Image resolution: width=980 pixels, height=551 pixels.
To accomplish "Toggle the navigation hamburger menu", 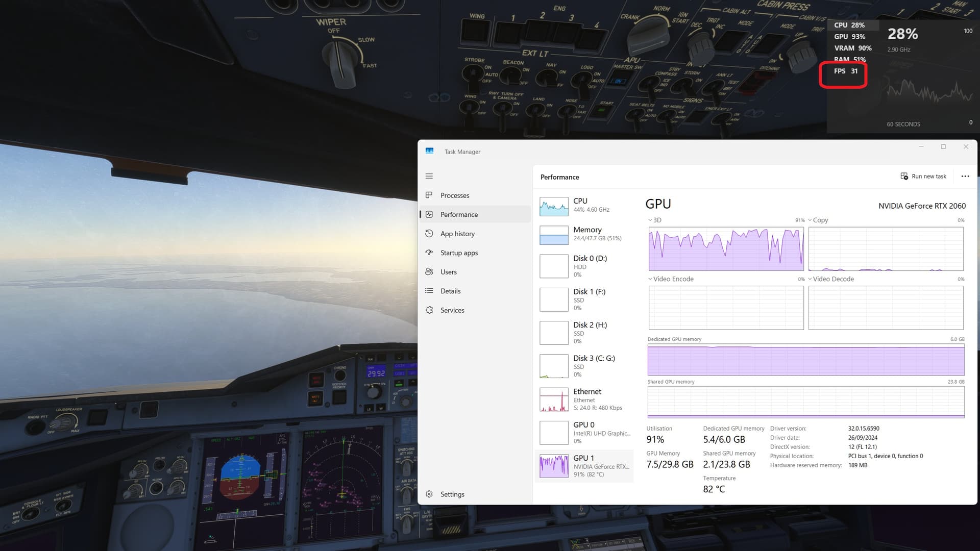I will click(x=429, y=176).
